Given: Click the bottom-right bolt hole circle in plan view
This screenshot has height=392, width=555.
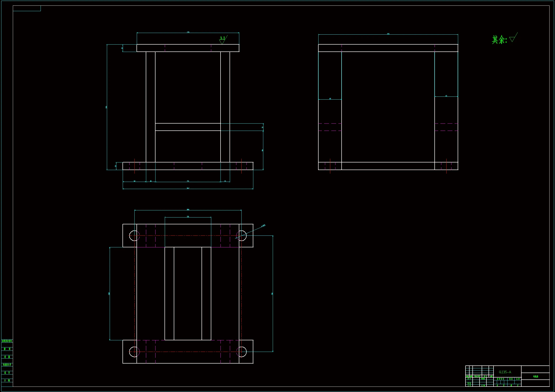Looking at the screenshot, I should point(241,352).
